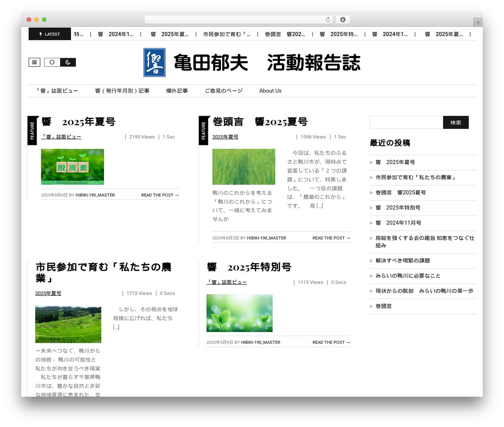Click the 響 site logo image
The image size is (504, 427).
154,62
